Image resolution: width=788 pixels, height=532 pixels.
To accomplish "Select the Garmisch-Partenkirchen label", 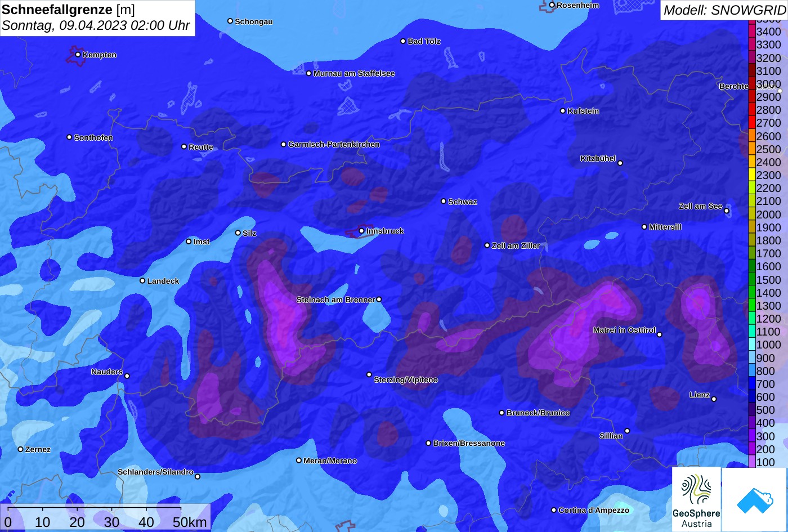I will tap(334, 144).
